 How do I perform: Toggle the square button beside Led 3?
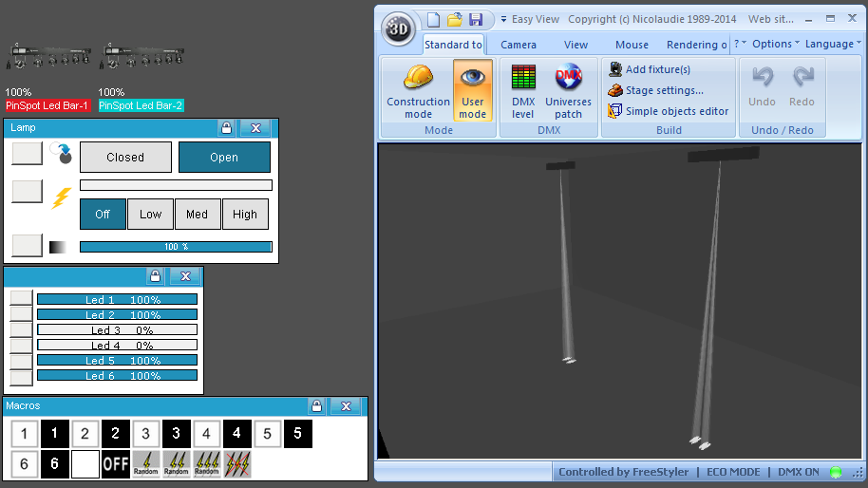(21, 329)
